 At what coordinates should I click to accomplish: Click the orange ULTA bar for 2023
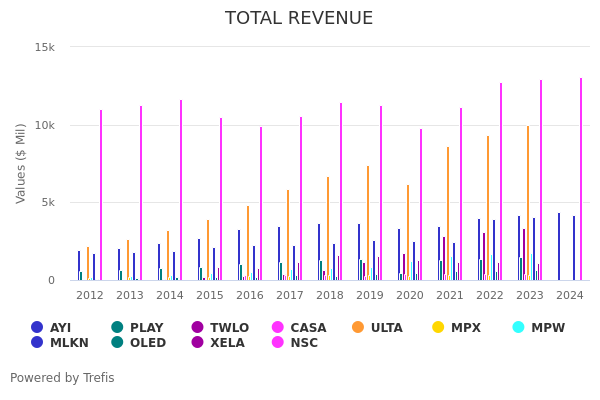[528, 203]
